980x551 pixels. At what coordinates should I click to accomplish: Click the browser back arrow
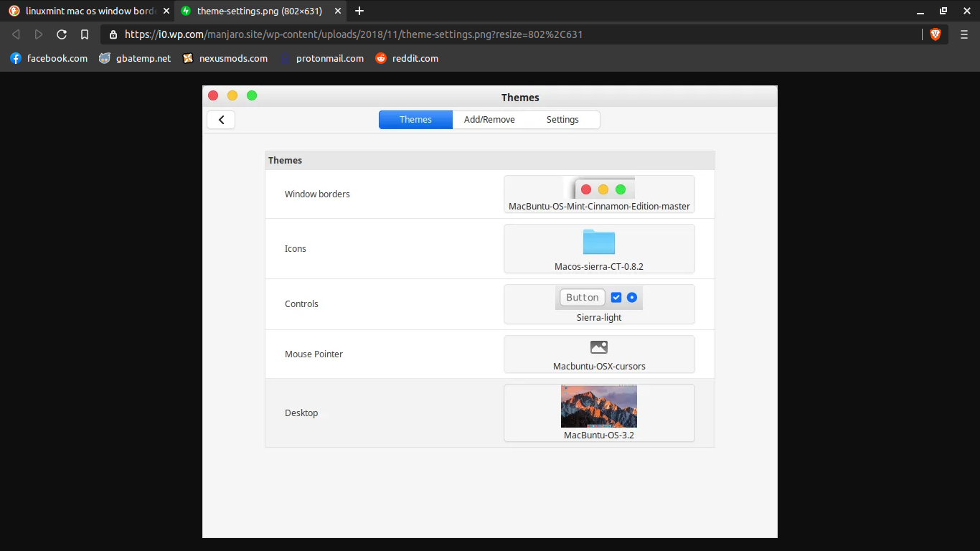pos(16,34)
